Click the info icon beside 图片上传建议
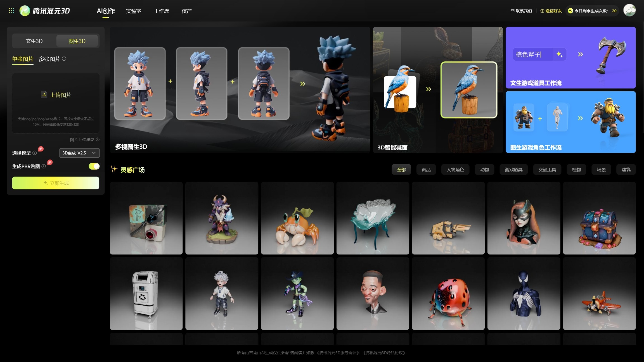 (x=98, y=139)
